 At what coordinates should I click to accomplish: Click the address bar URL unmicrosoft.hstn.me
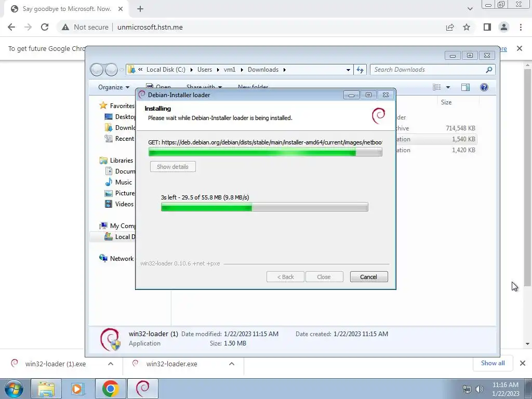coord(150,27)
